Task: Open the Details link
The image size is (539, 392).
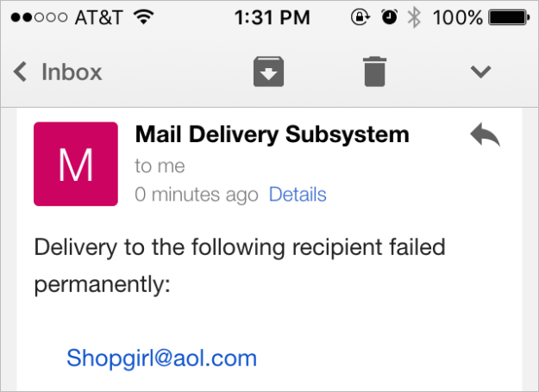Action: 298,195
